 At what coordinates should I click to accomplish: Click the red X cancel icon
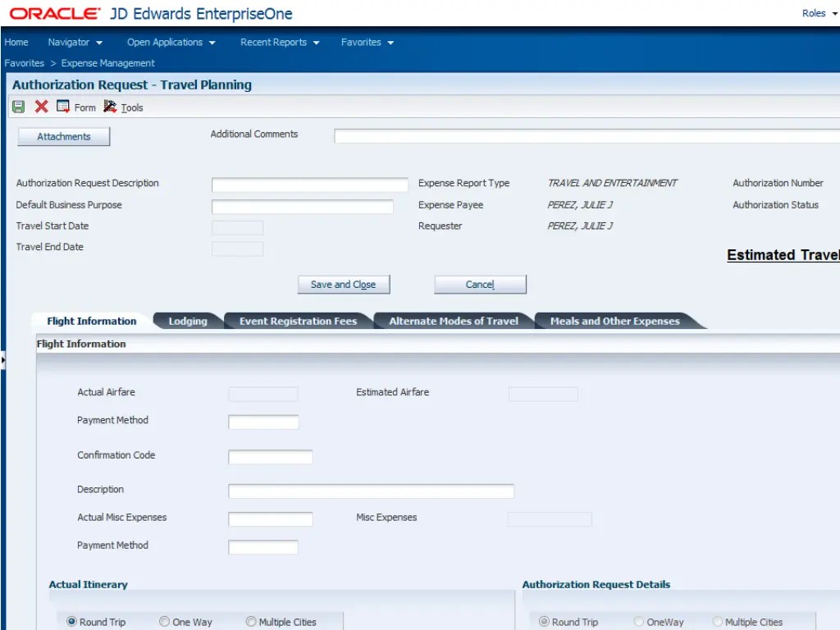coord(41,107)
